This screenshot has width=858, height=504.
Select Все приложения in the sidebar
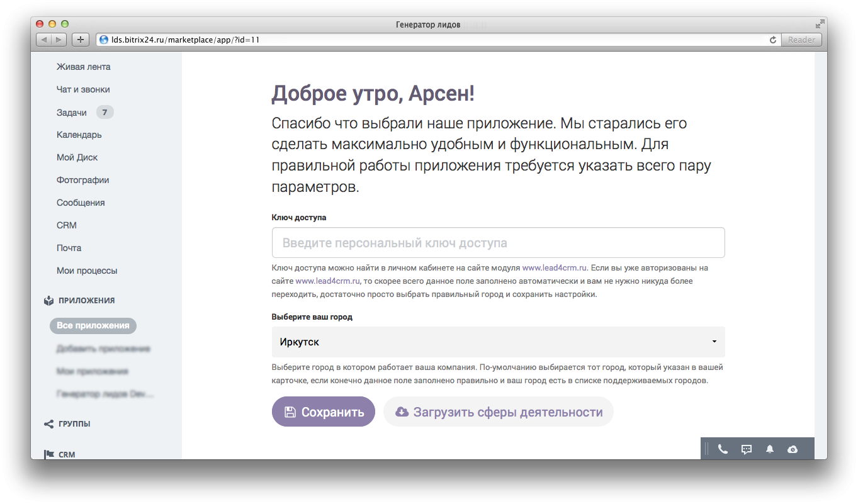click(x=93, y=325)
